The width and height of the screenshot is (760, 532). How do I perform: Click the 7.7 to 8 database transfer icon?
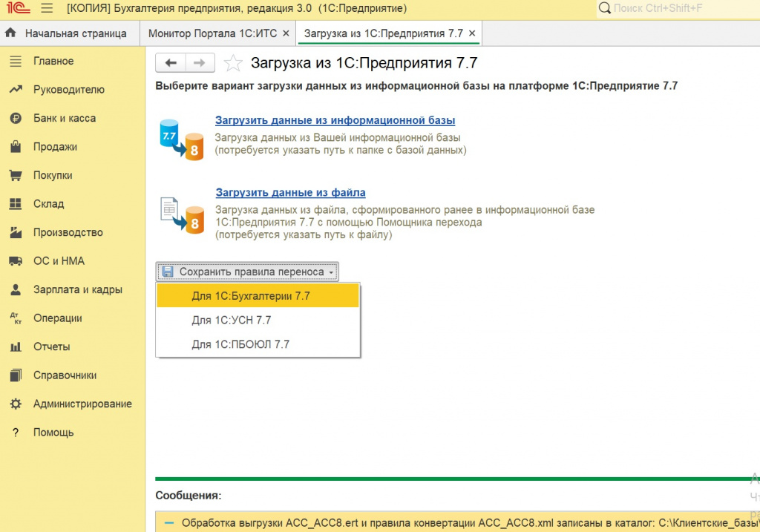tap(181, 139)
